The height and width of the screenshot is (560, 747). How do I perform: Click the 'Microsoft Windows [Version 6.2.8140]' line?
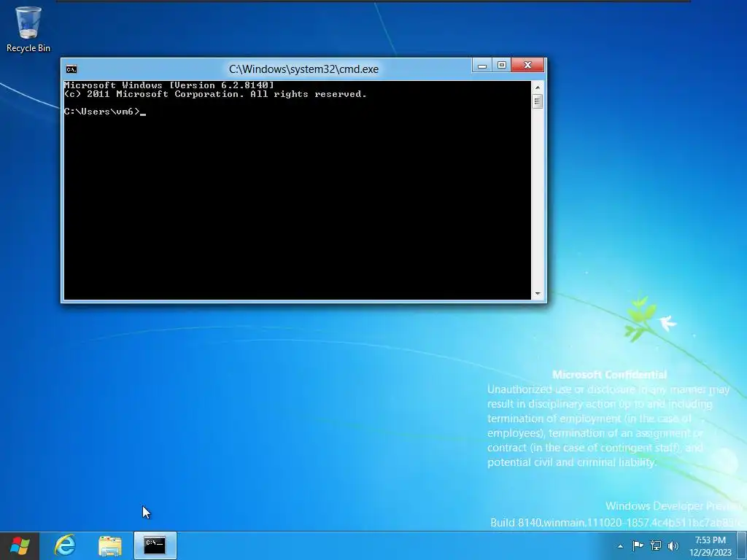point(169,85)
